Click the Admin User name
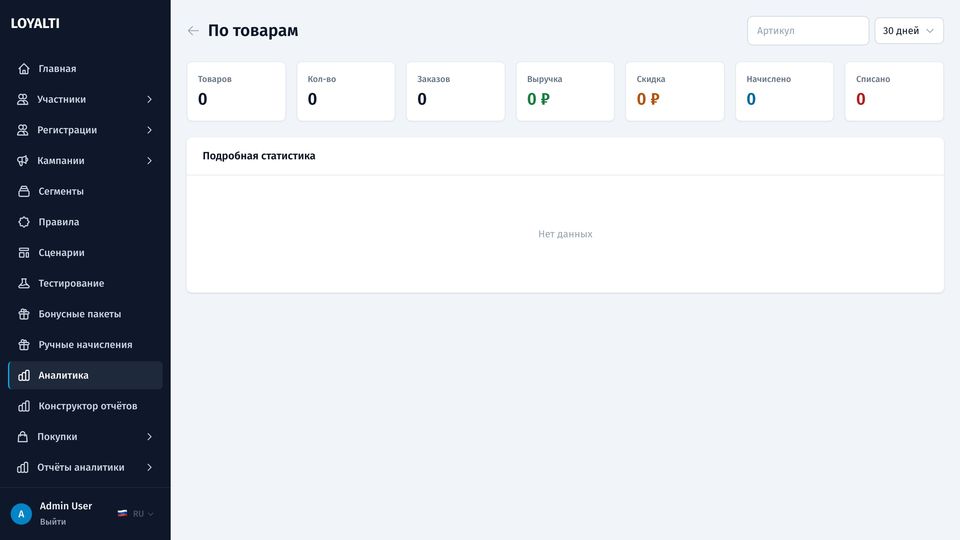 66,506
